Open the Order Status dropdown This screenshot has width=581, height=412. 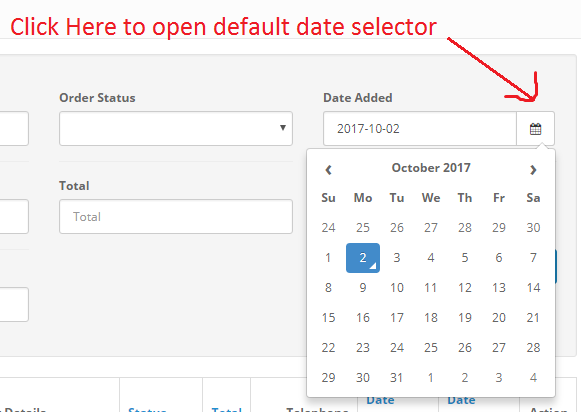point(176,128)
